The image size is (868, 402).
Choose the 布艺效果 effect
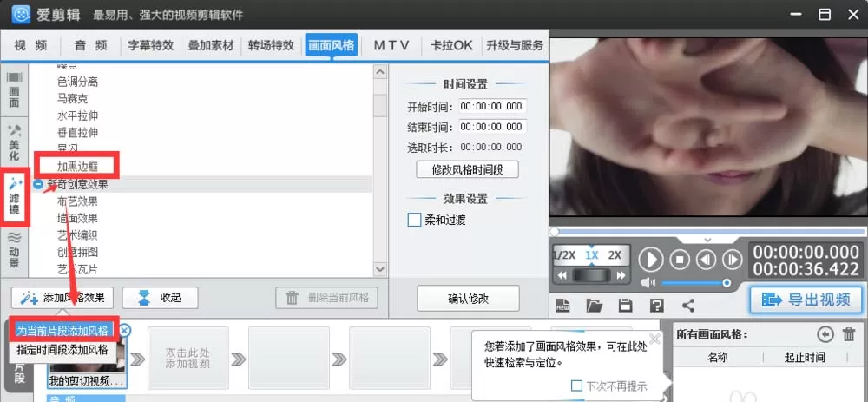(77, 201)
